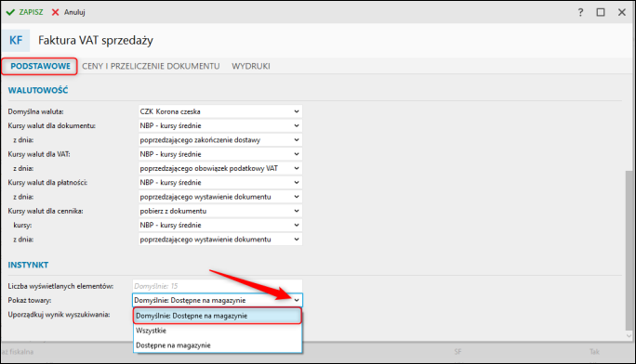Viewport: 636px width, 364px height.
Task: Expand the Kursy walut dla VAT dropdown
Action: (x=220, y=154)
